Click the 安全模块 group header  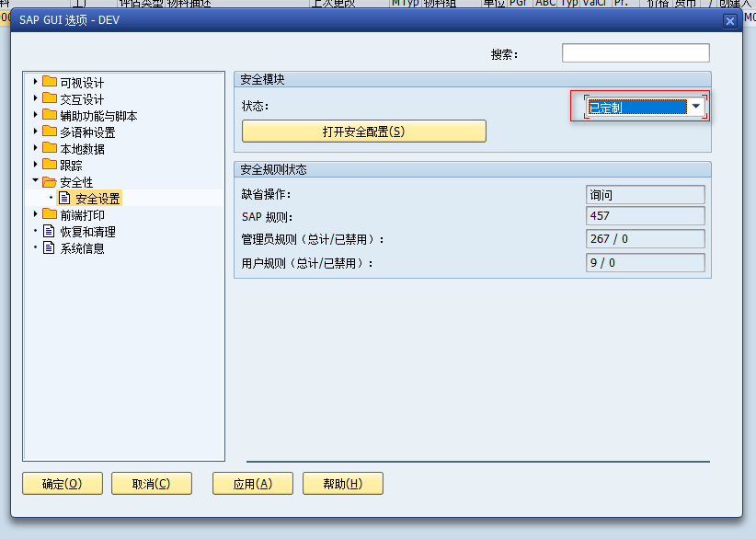pos(473,79)
